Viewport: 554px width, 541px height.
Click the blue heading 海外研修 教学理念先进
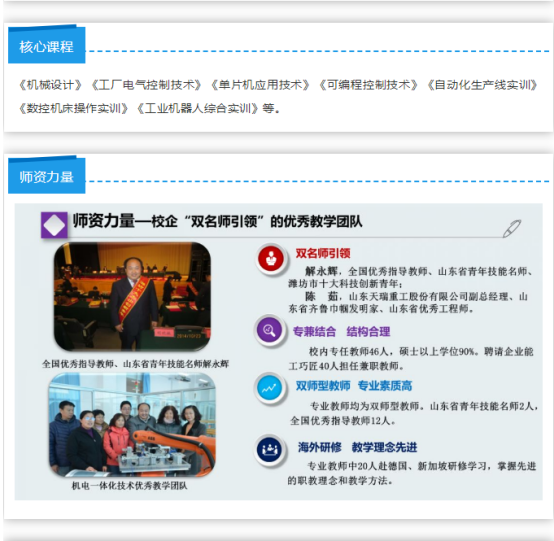358,447
